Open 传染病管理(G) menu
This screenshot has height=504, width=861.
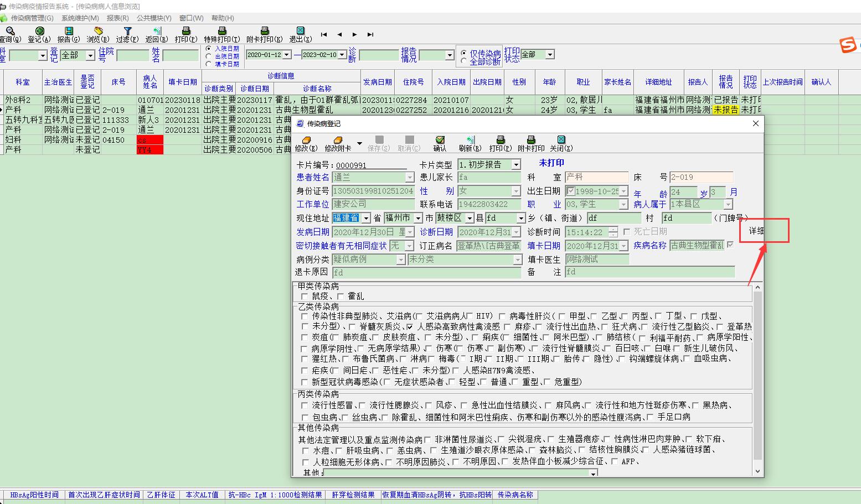[32, 18]
